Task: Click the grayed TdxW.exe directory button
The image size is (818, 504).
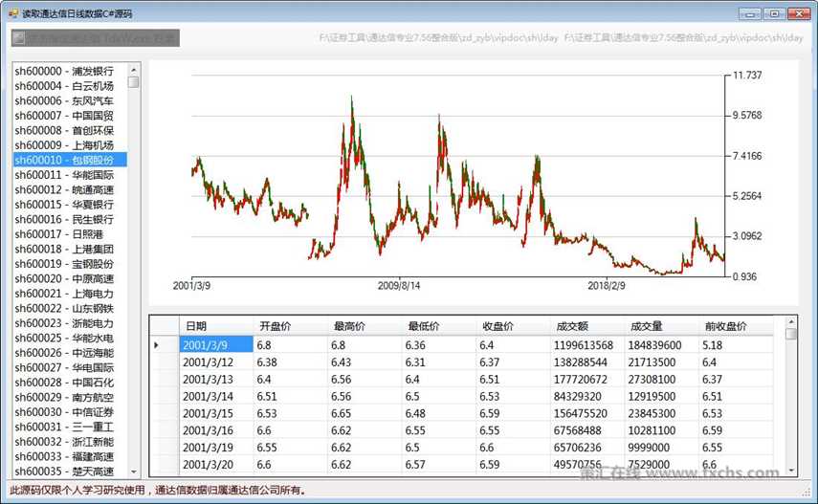Action: [x=95, y=38]
